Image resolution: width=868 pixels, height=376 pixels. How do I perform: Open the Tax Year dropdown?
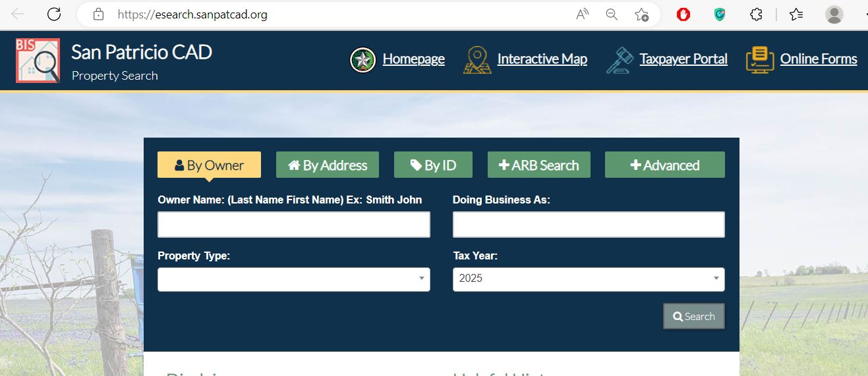pyautogui.click(x=589, y=279)
